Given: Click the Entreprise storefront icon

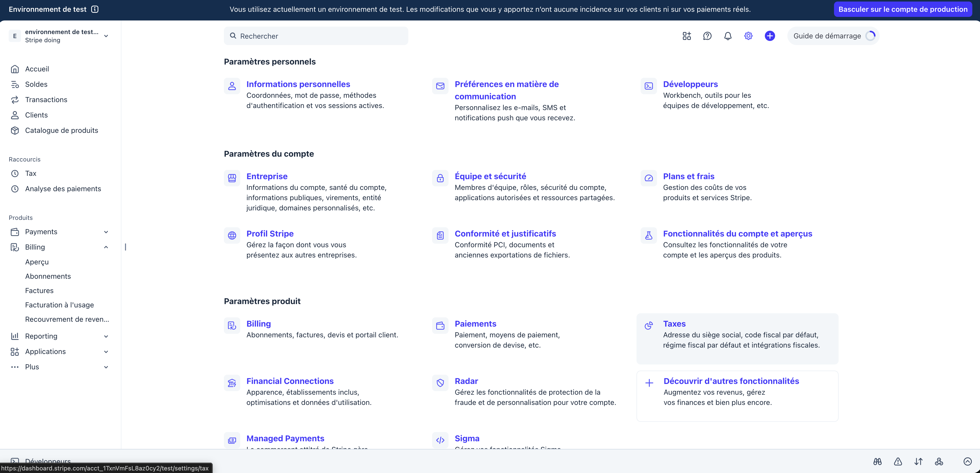Looking at the screenshot, I should point(232,178).
